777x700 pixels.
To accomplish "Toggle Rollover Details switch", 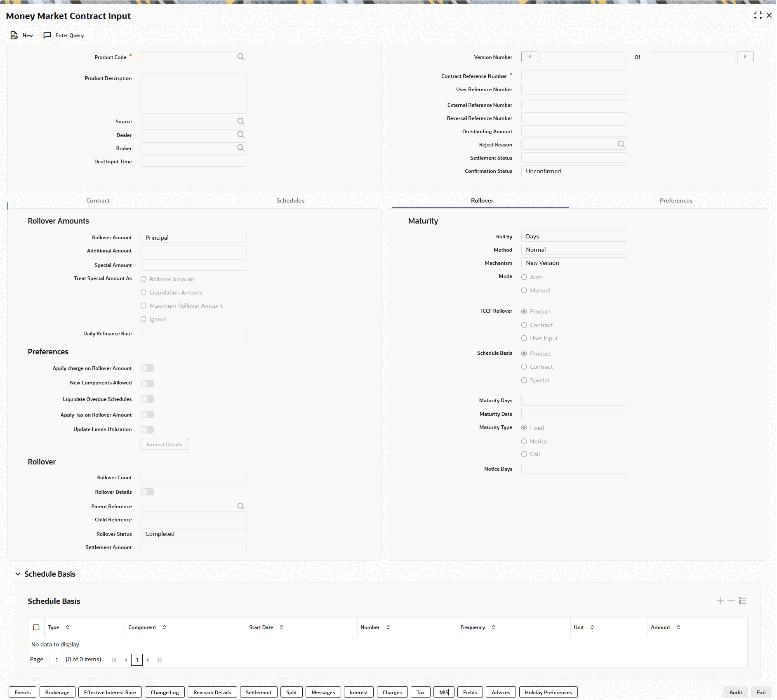I will click(147, 492).
